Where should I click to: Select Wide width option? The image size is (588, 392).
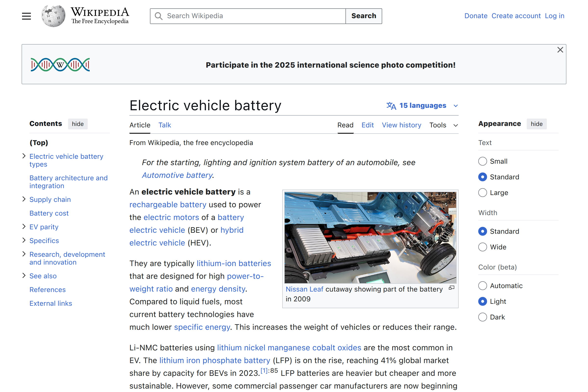coord(482,247)
